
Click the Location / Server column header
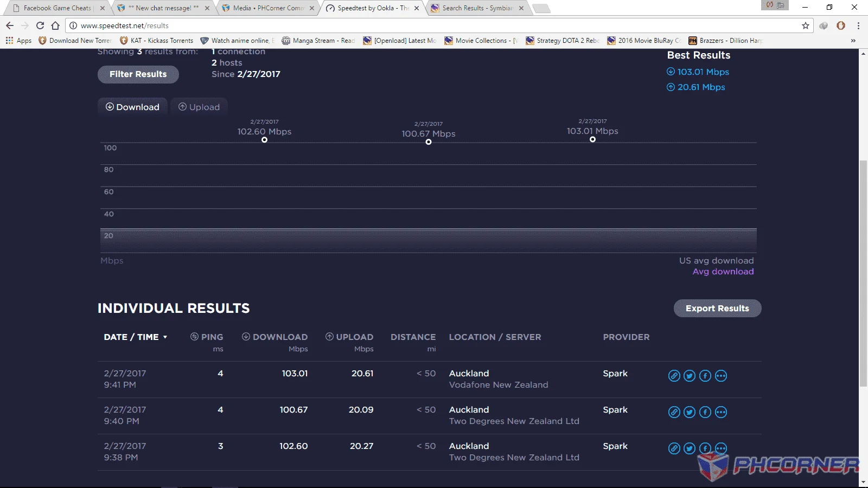click(x=495, y=337)
